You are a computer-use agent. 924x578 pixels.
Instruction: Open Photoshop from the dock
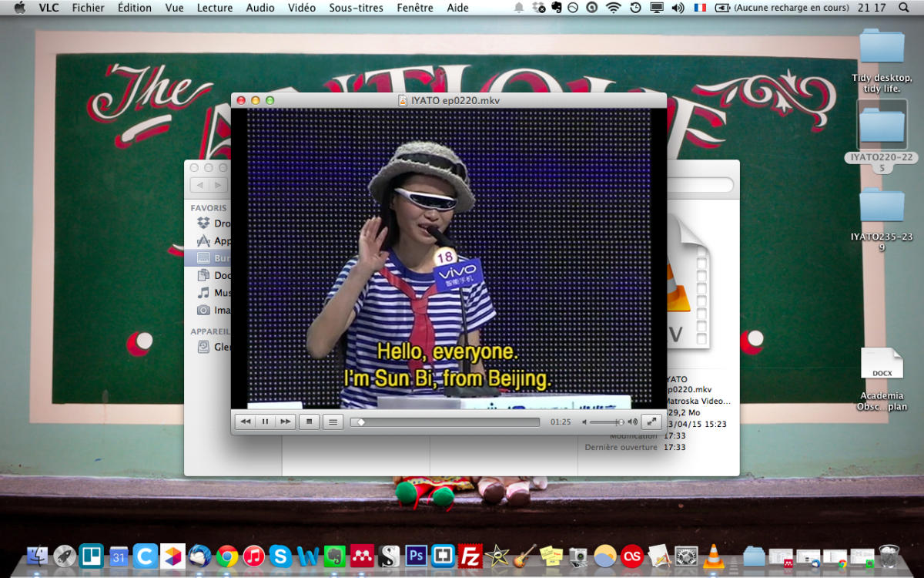pyautogui.click(x=417, y=555)
